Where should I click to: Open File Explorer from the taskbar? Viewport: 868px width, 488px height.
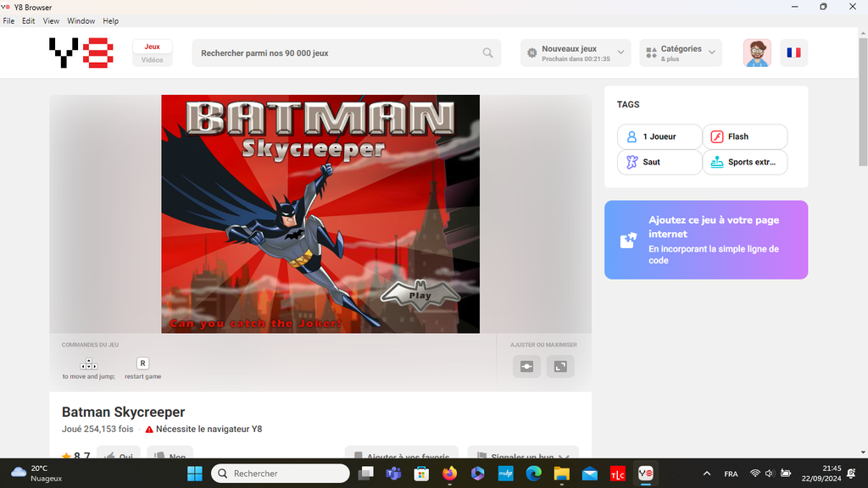561,474
